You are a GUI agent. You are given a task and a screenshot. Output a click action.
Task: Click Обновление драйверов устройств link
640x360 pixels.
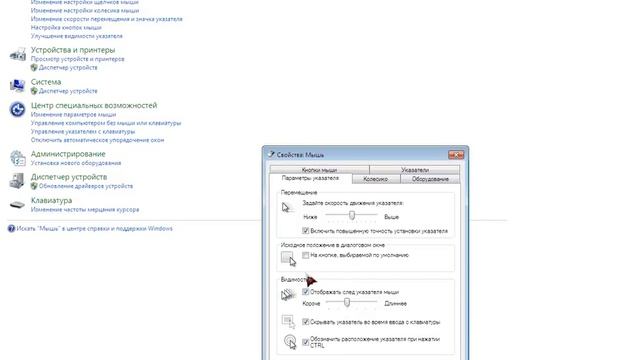[x=86, y=186]
